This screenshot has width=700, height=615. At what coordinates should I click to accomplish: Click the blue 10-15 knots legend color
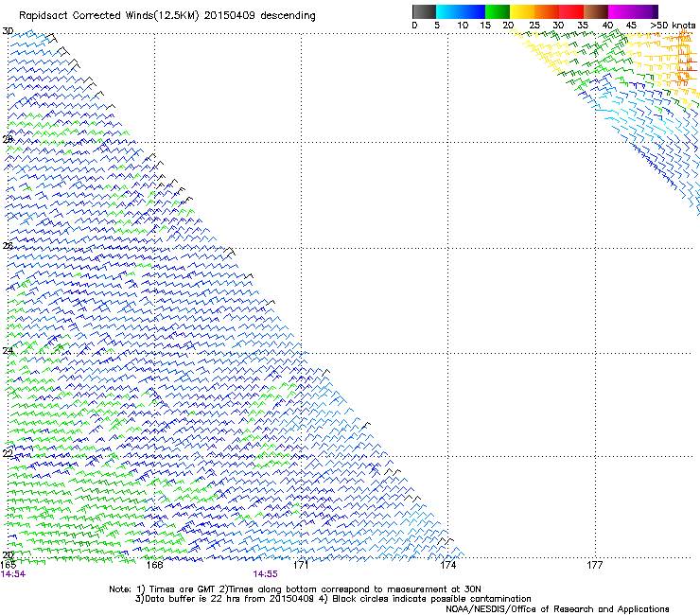[473, 11]
